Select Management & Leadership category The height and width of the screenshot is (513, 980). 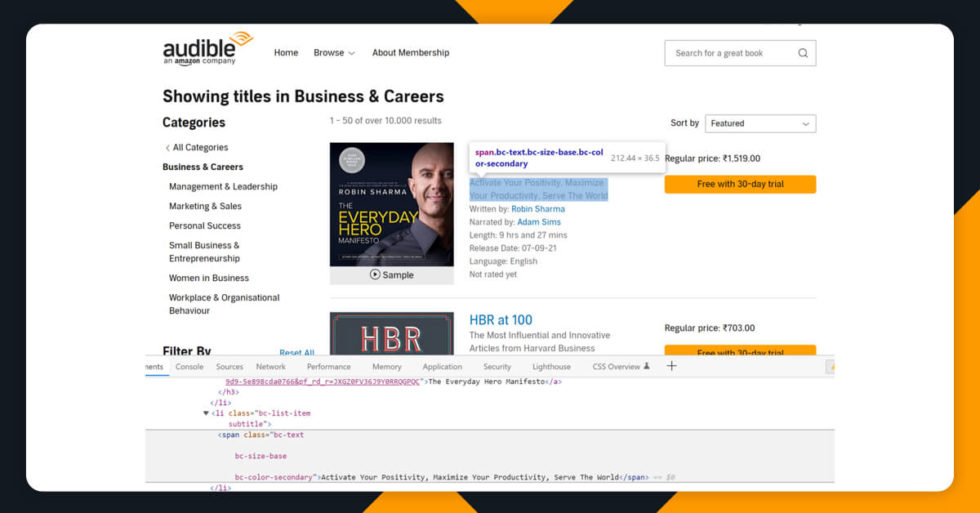223,187
